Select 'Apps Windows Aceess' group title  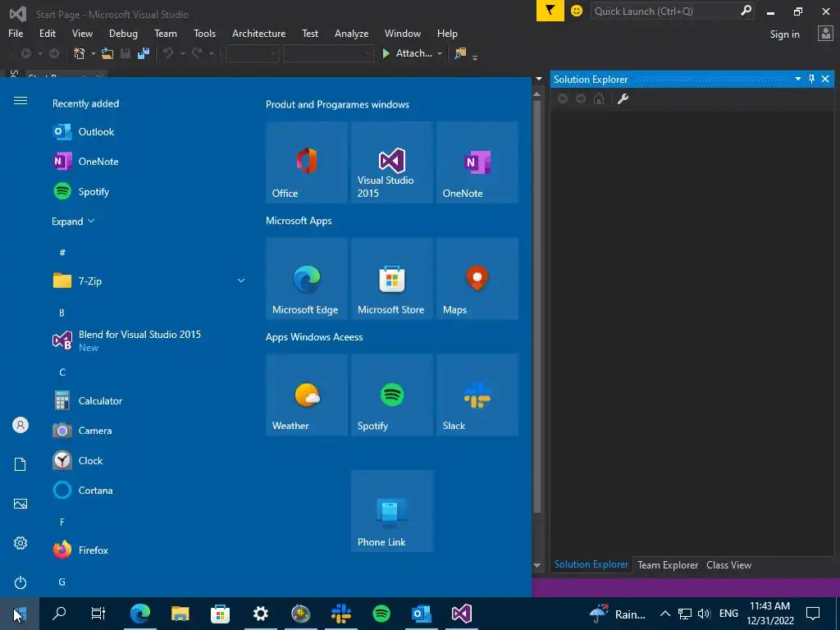314,337
